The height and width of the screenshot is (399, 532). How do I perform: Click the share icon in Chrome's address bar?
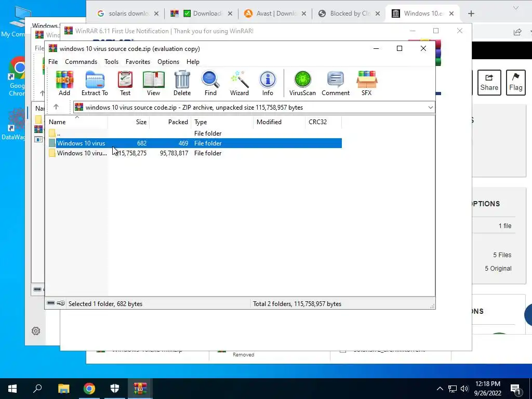(x=517, y=32)
